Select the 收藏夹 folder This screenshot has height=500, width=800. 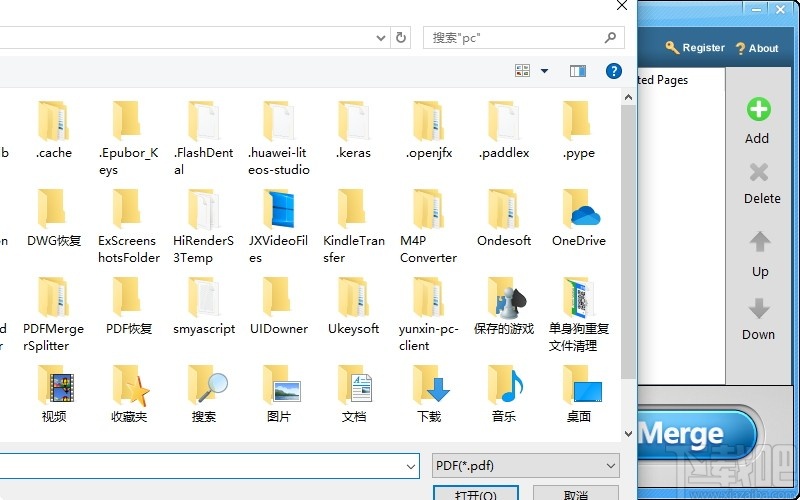tap(128, 394)
